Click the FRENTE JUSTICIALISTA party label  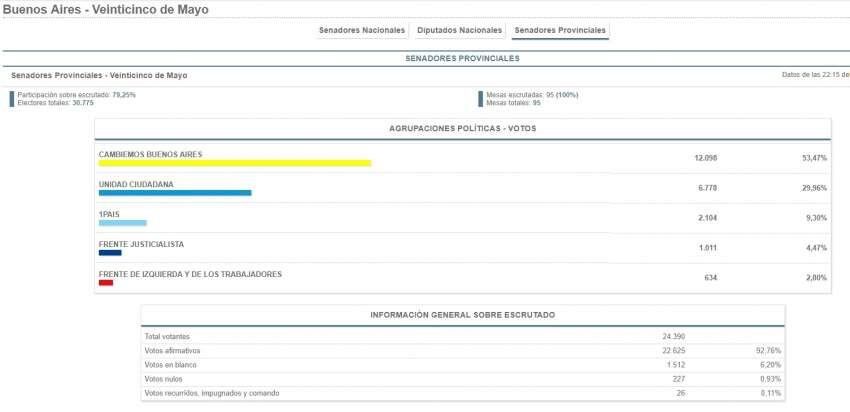141,244
